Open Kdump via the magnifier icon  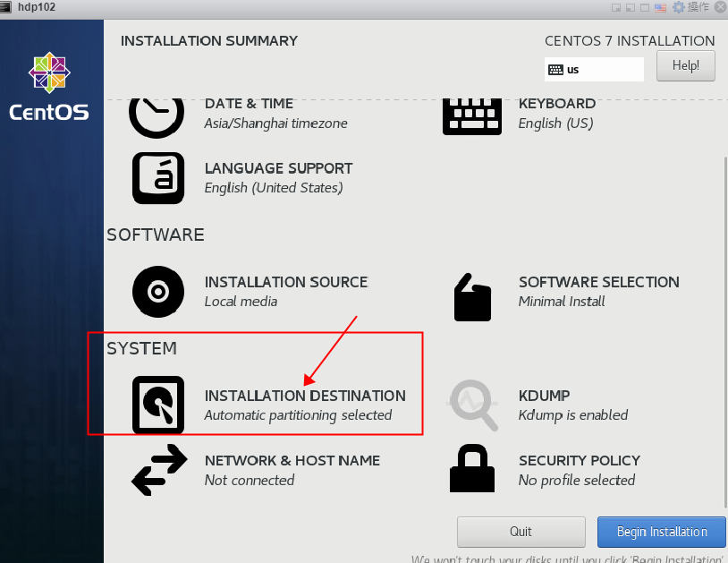click(x=472, y=405)
